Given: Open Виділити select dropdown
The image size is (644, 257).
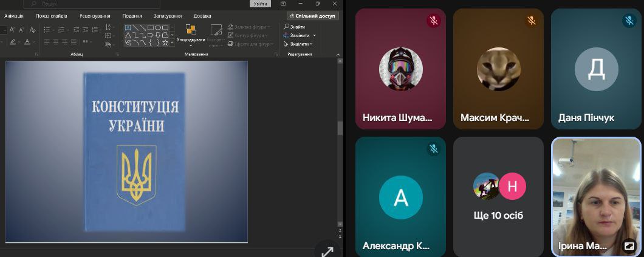Looking at the screenshot, I should 298,44.
